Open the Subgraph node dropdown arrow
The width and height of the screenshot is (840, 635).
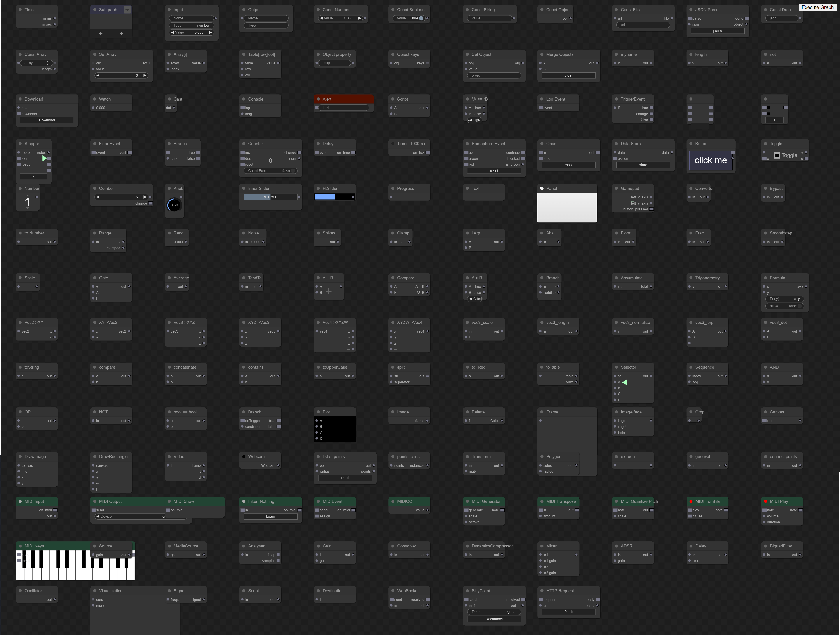(128, 9)
